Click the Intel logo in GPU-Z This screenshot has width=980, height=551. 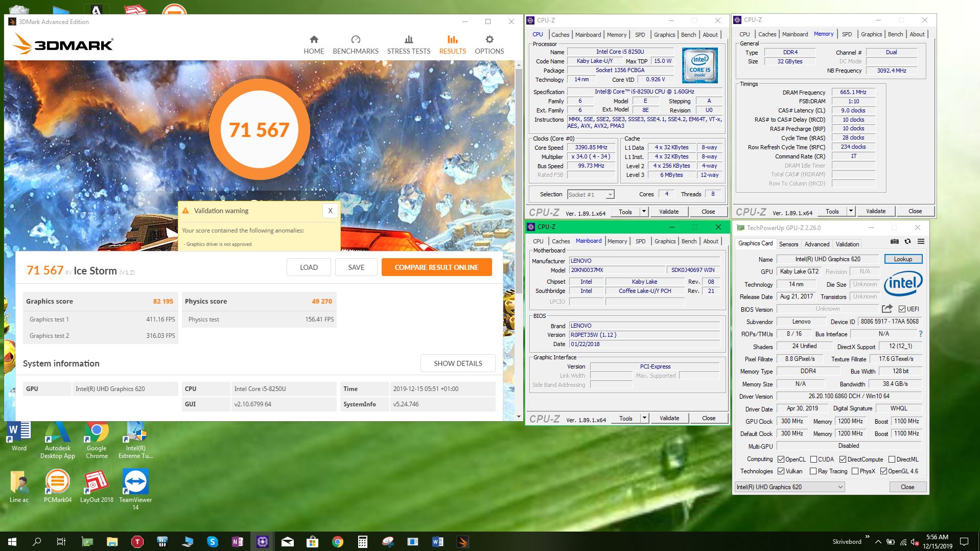coord(903,283)
